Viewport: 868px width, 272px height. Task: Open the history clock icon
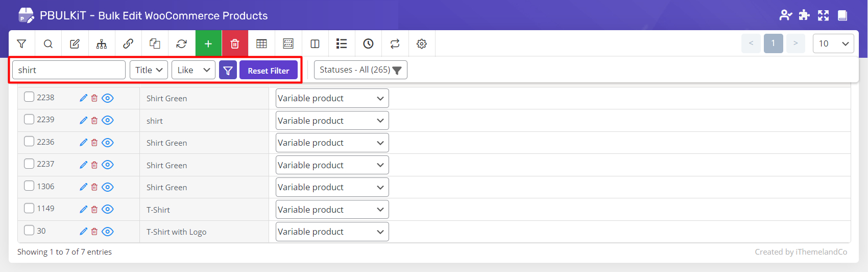(x=368, y=44)
